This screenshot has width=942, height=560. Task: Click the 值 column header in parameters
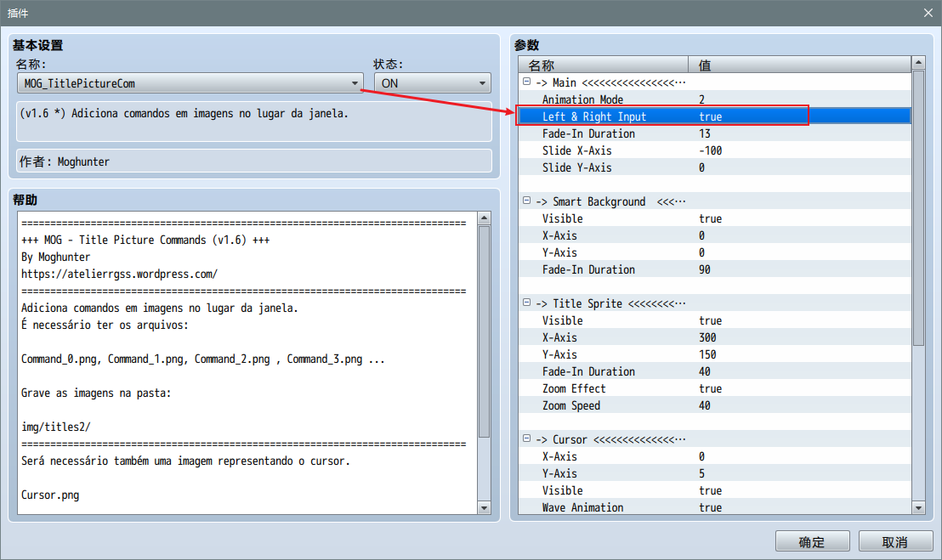(800, 65)
